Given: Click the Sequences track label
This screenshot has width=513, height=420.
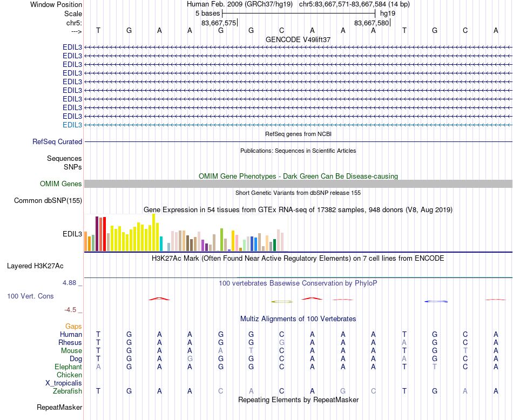Looking at the screenshot, I should 64,158.
